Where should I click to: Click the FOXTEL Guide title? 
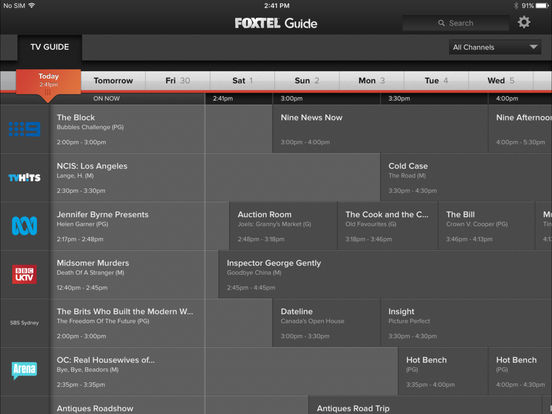coord(276,23)
